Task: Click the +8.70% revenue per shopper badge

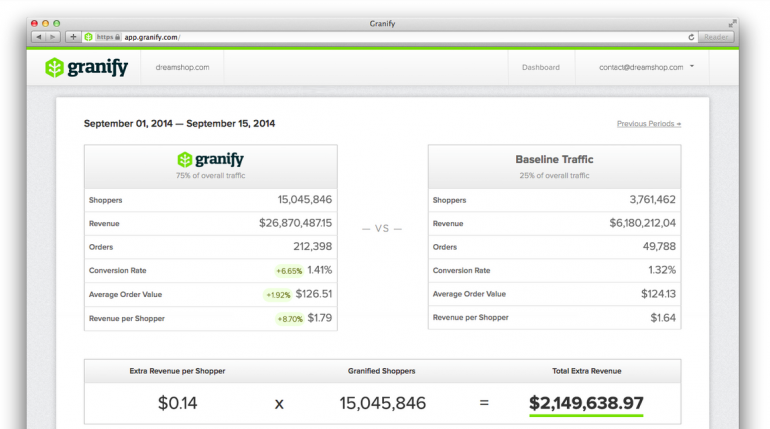Action: click(288, 319)
